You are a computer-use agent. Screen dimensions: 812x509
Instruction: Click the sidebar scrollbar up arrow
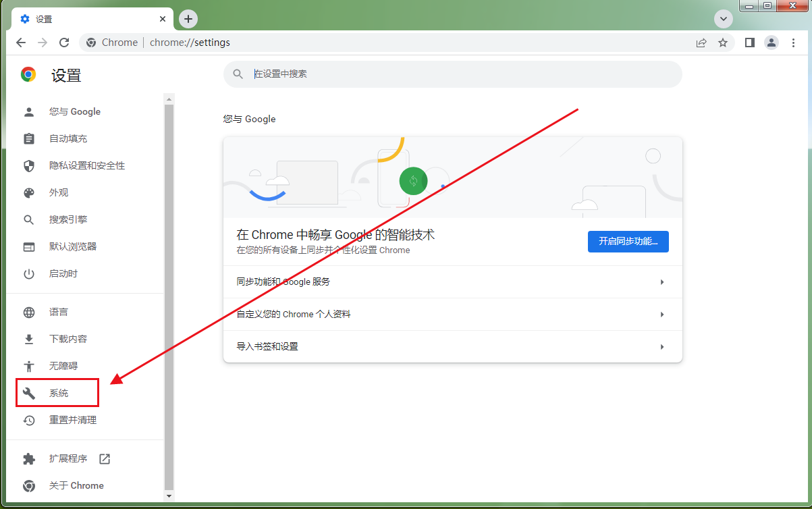pyautogui.click(x=169, y=99)
